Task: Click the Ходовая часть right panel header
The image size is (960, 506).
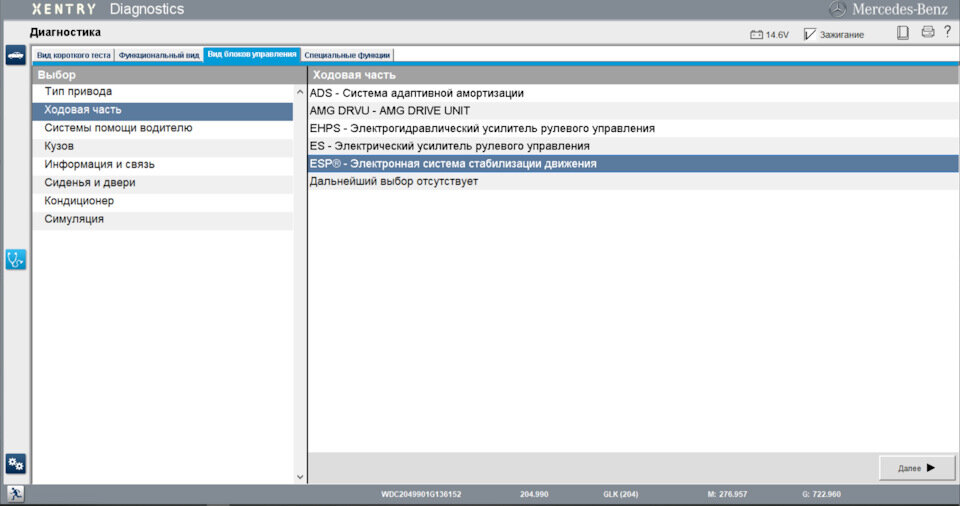Action: pos(633,75)
